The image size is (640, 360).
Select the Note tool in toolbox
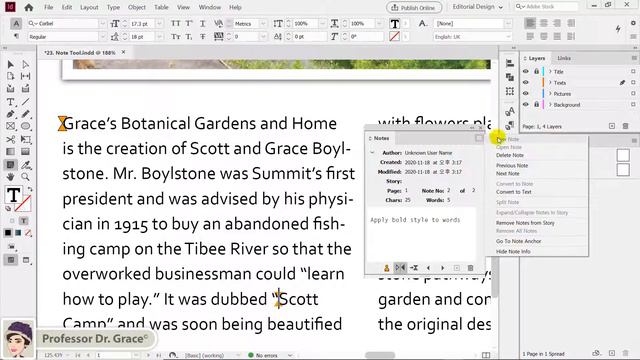click(11, 165)
